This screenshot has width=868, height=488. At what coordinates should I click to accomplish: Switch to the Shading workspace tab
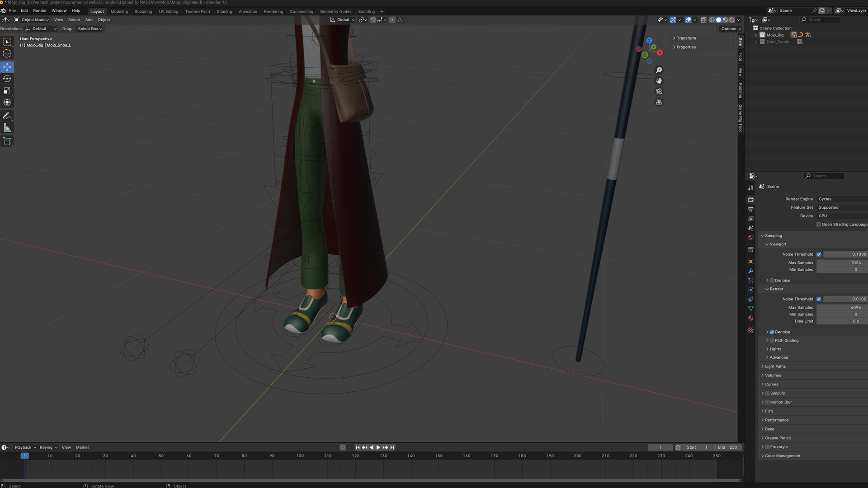(224, 11)
